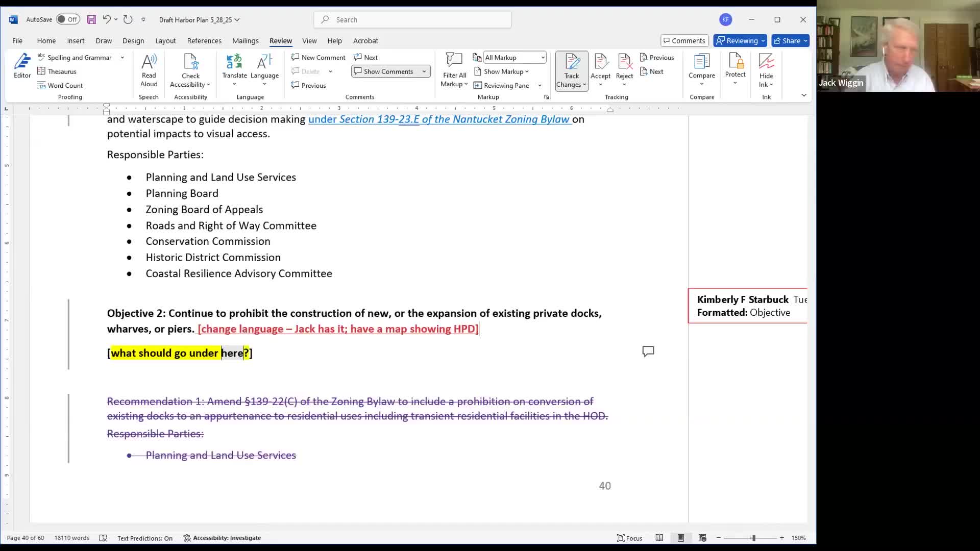The image size is (980, 551).
Task: Toggle the AutoSave switch
Action: pyautogui.click(x=67, y=19)
